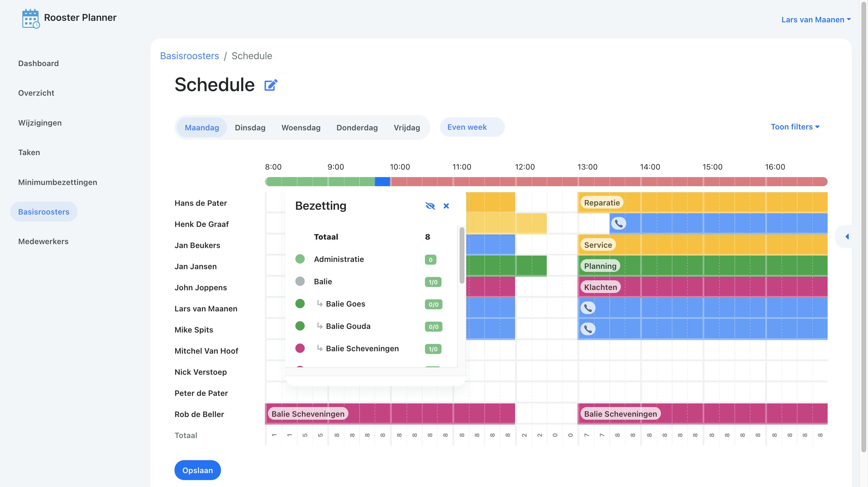Collapse the Balie sub-locations list
Image resolution: width=868 pixels, height=487 pixels.
[322, 281]
